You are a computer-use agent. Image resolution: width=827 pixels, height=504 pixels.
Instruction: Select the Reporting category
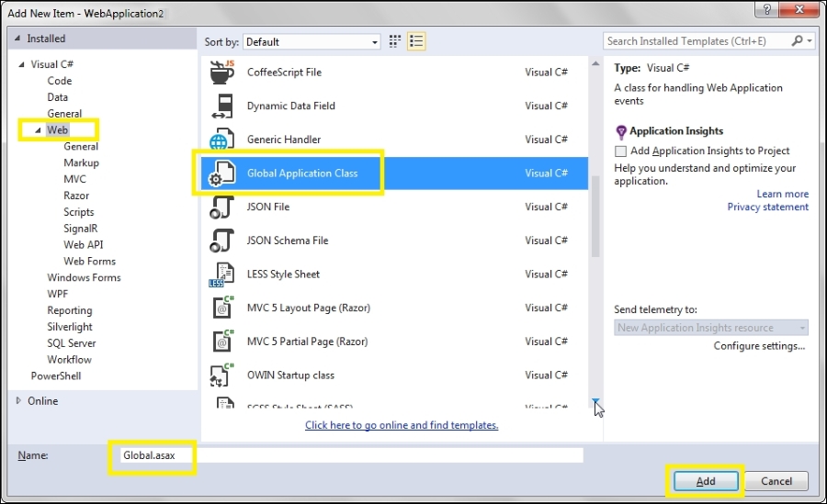coord(70,310)
